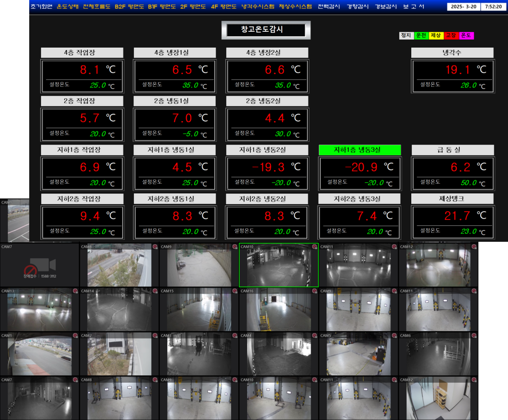Click the record icon on CAM16 tile

314,291
